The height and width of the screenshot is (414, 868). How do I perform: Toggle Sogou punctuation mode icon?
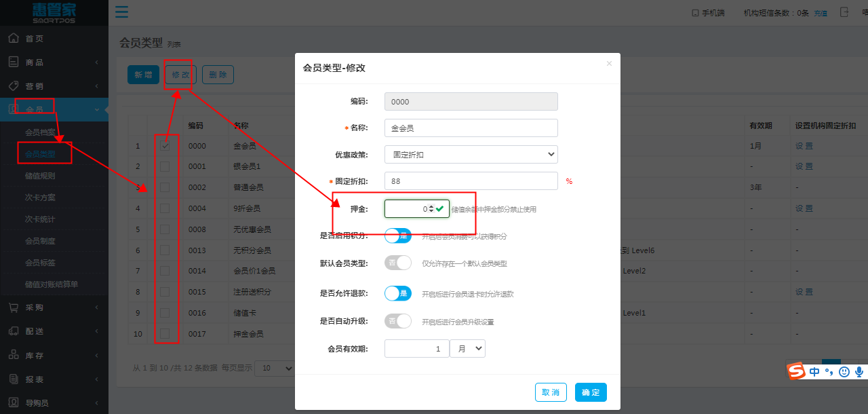[x=829, y=373]
